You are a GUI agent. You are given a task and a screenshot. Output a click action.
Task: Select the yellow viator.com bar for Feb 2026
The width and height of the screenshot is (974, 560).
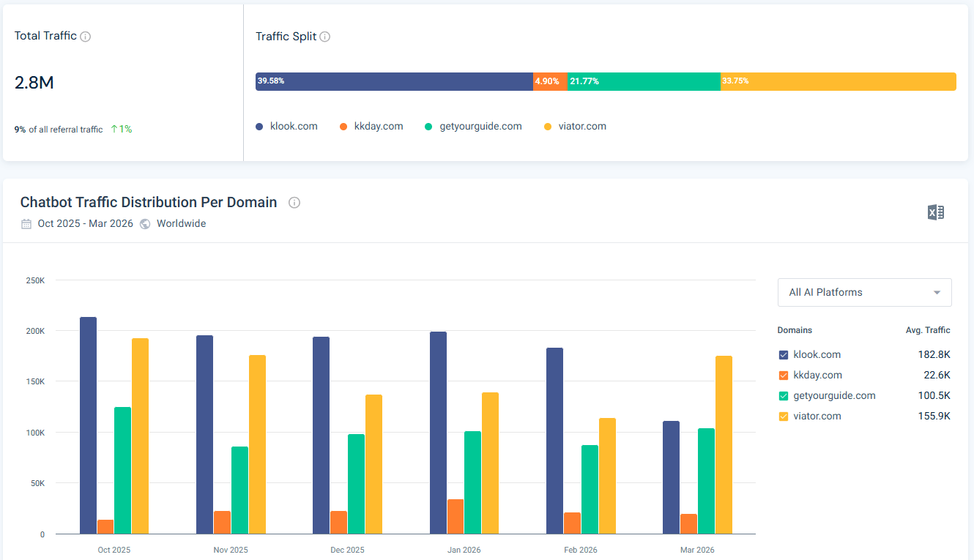[607, 476]
